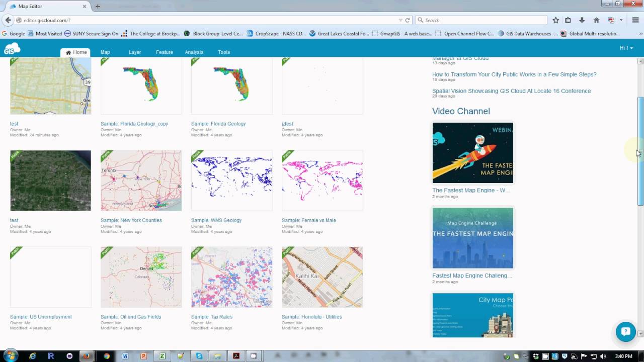Open the Google bookmark

point(13,34)
